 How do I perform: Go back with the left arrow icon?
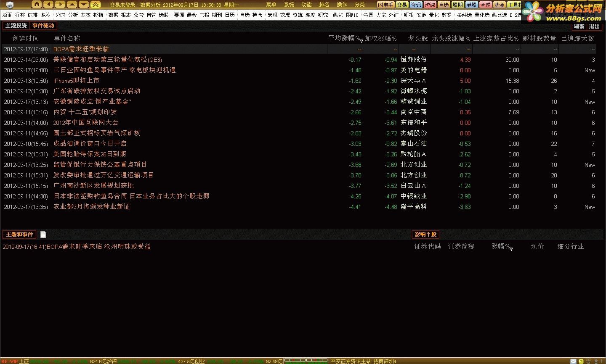pyautogui.click(x=48, y=5)
